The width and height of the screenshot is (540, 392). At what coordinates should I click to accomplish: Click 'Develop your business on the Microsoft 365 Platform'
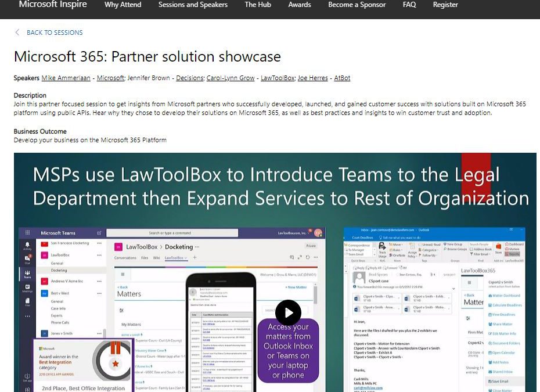90,140
